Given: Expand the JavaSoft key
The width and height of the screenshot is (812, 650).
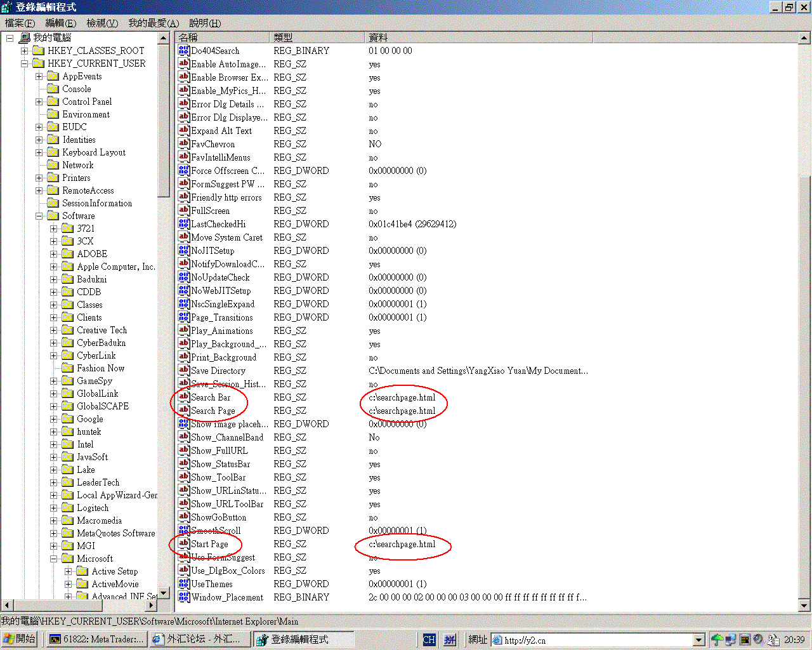Looking at the screenshot, I should (x=54, y=457).
